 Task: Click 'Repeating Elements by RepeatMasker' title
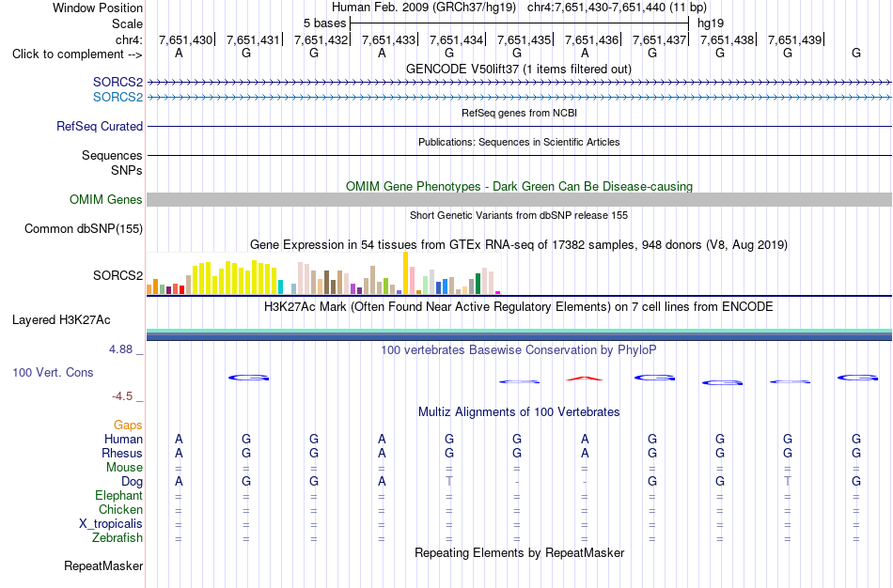pos(519,553)
